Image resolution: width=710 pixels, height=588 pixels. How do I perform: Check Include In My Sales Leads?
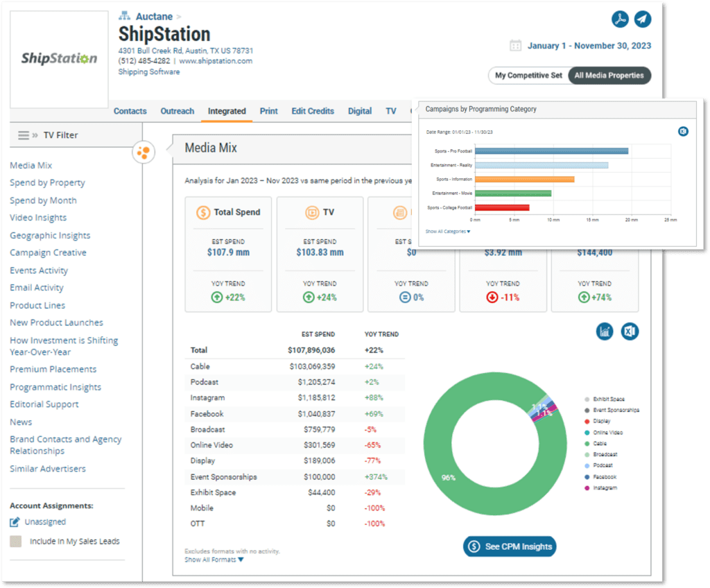tap(16, 542)
